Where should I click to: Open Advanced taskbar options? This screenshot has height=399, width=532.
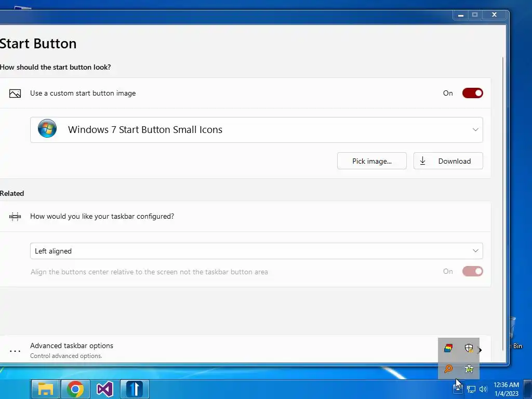[245, 350]
